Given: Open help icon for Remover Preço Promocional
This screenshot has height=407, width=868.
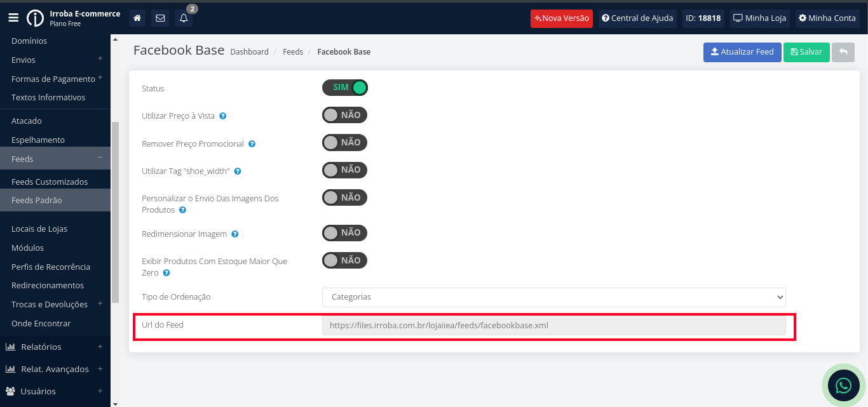Looking at the screenshot, I should coord(252,144).
